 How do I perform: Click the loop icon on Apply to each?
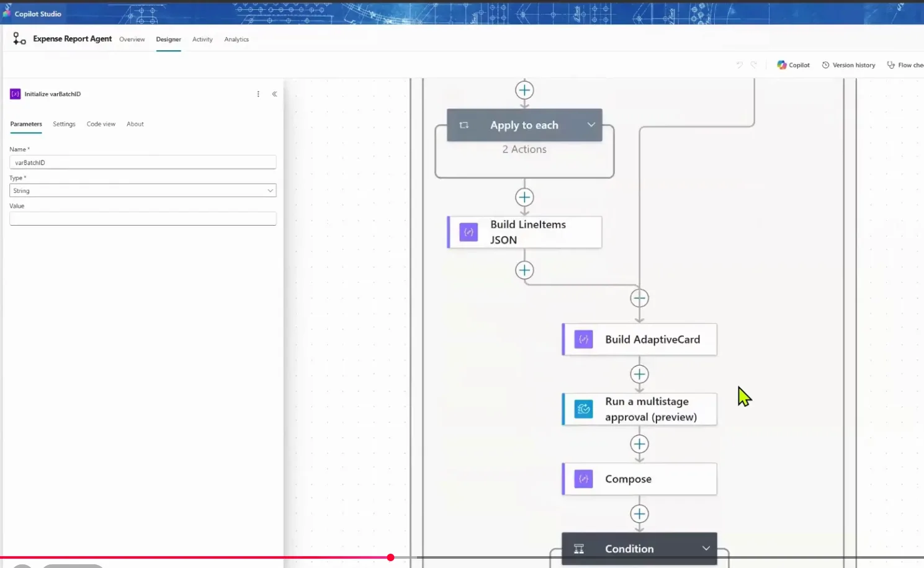pyautogui.click(x=464, y=125)
